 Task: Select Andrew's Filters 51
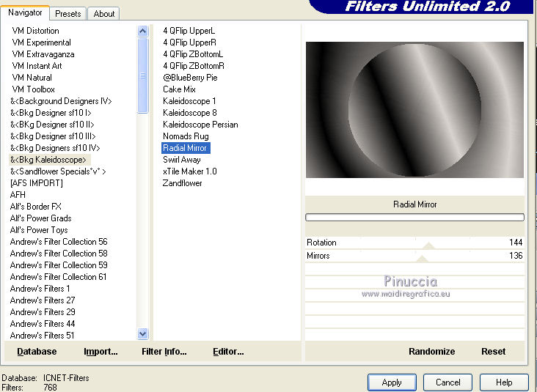[42, 336]
